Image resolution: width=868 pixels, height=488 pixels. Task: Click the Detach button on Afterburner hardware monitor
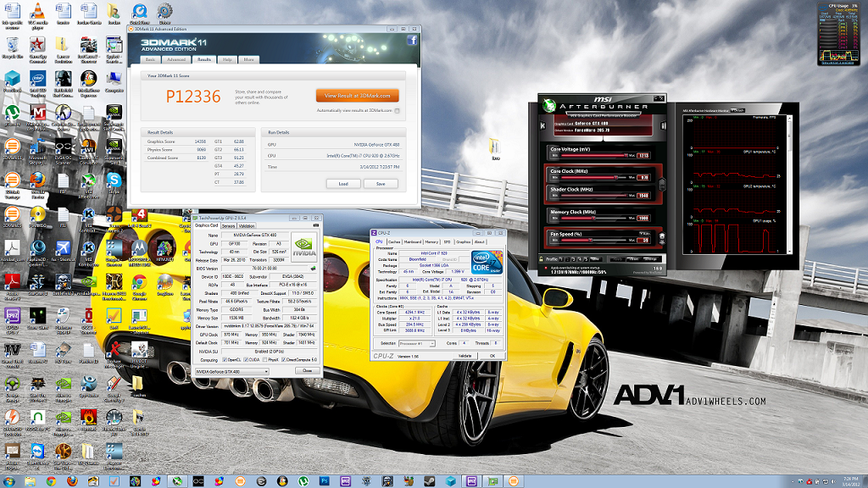737,110
